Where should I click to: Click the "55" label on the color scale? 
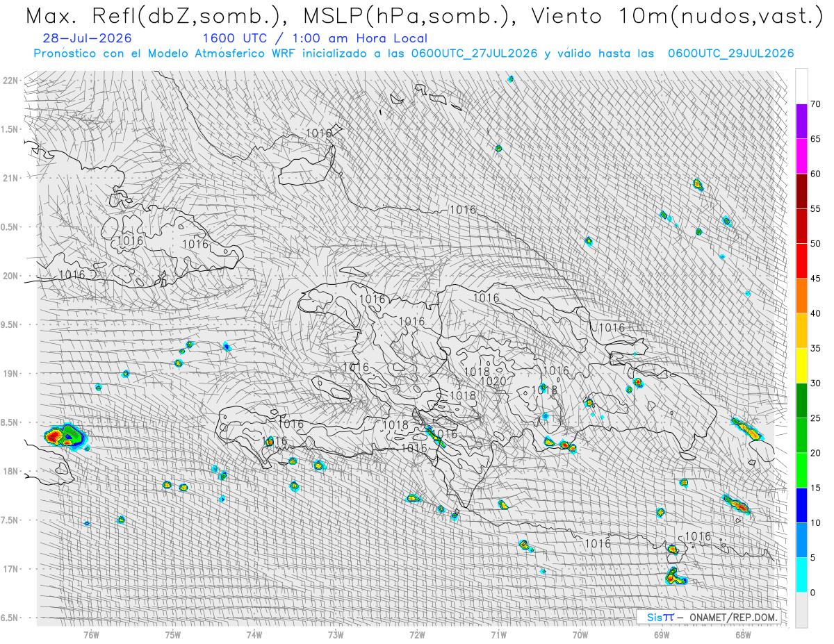815,208
